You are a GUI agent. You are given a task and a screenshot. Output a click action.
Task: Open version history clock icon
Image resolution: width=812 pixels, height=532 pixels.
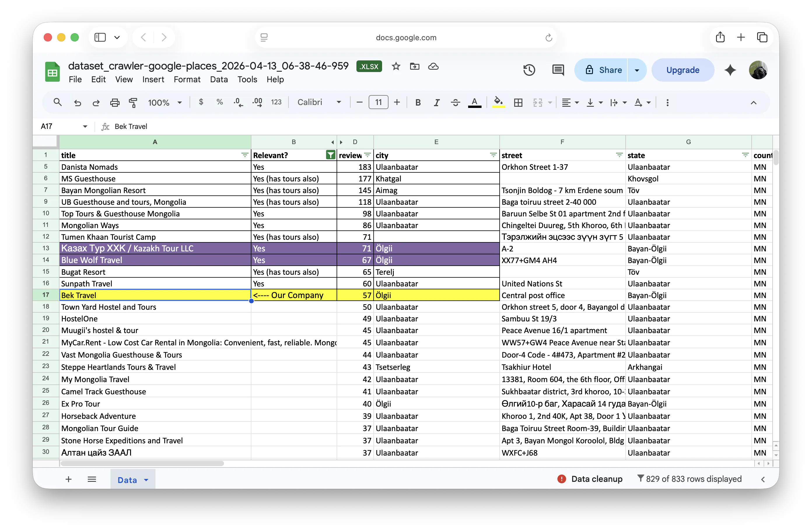529,70
